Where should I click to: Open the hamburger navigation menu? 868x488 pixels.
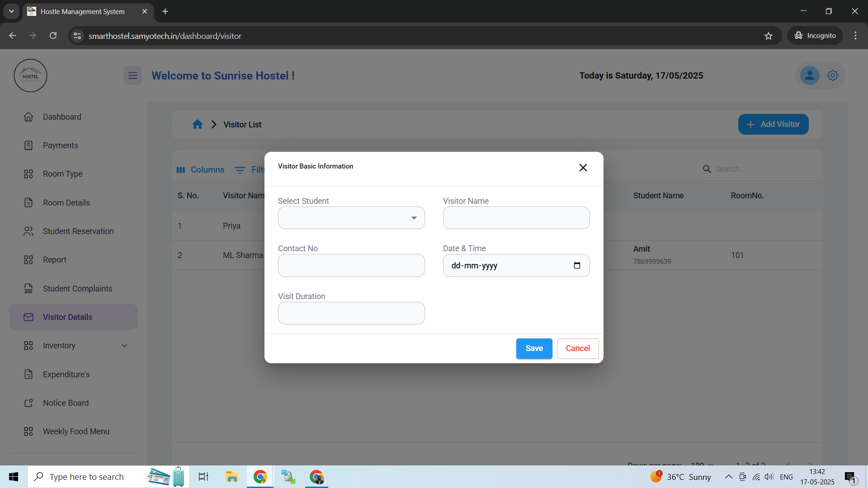(132, 75)
